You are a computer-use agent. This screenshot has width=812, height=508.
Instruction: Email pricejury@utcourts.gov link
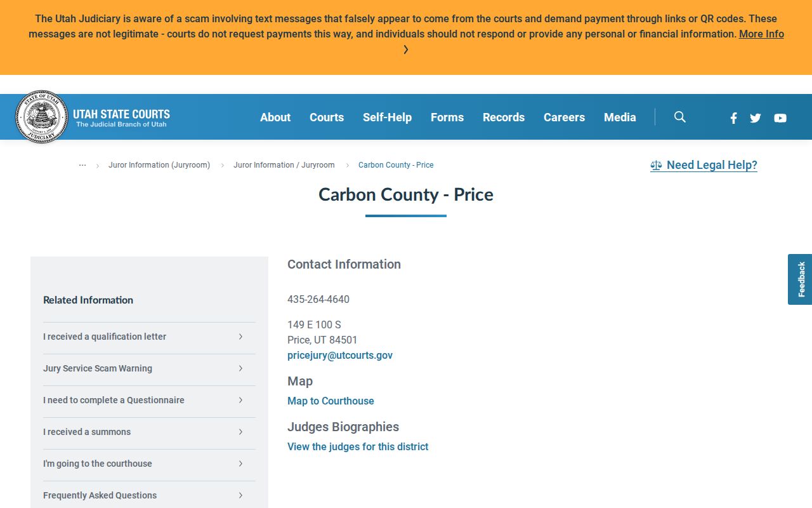point(340,356)
